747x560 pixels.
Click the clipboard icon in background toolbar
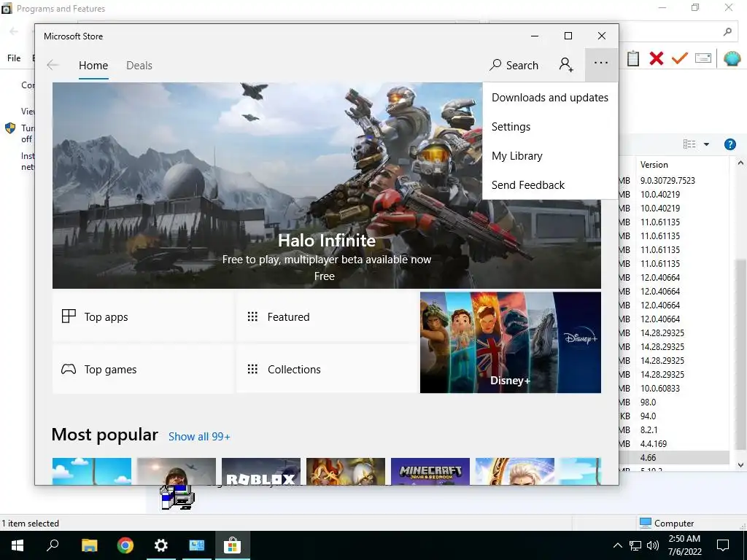pos(633,58)
